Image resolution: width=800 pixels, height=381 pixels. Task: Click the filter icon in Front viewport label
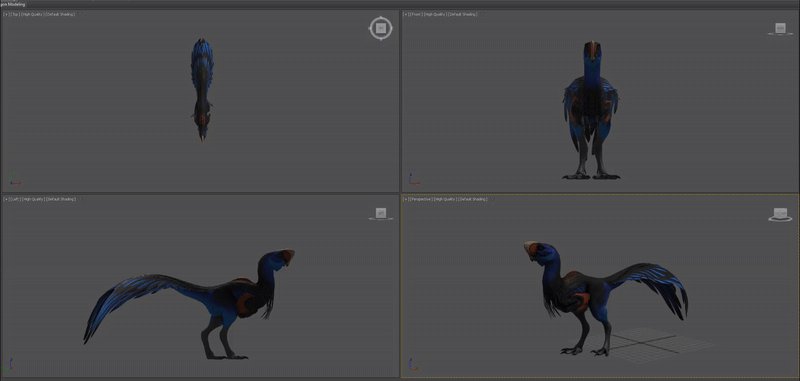tap(483, 14)
